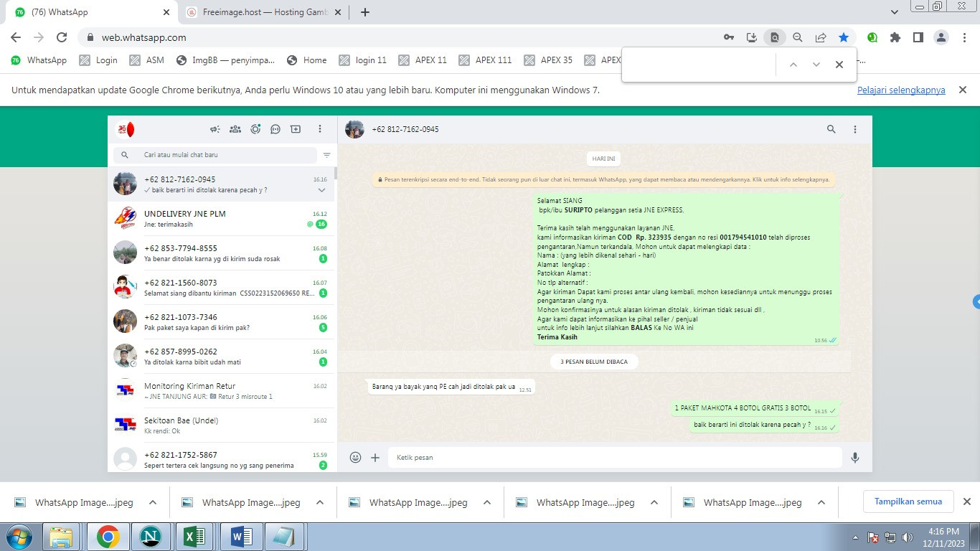Go to next find result arrow
The image size is (980, 551).
tap(816, 65)
